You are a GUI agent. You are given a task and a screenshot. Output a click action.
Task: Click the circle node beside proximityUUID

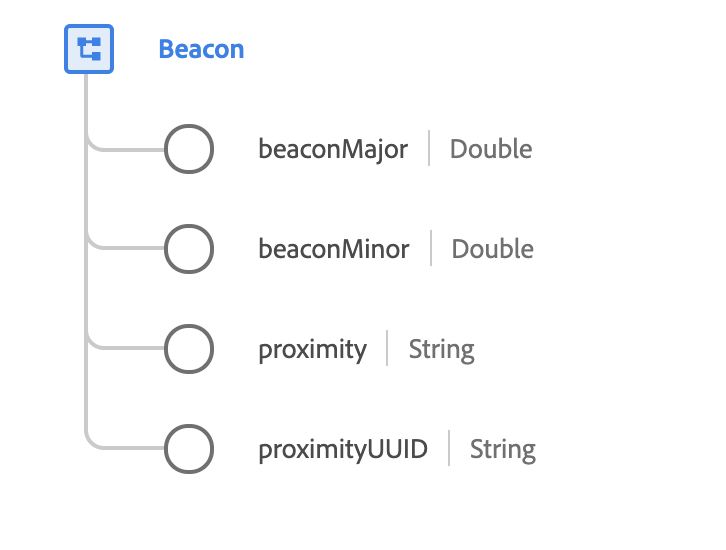pyautogui.click(x=189, y=449)
